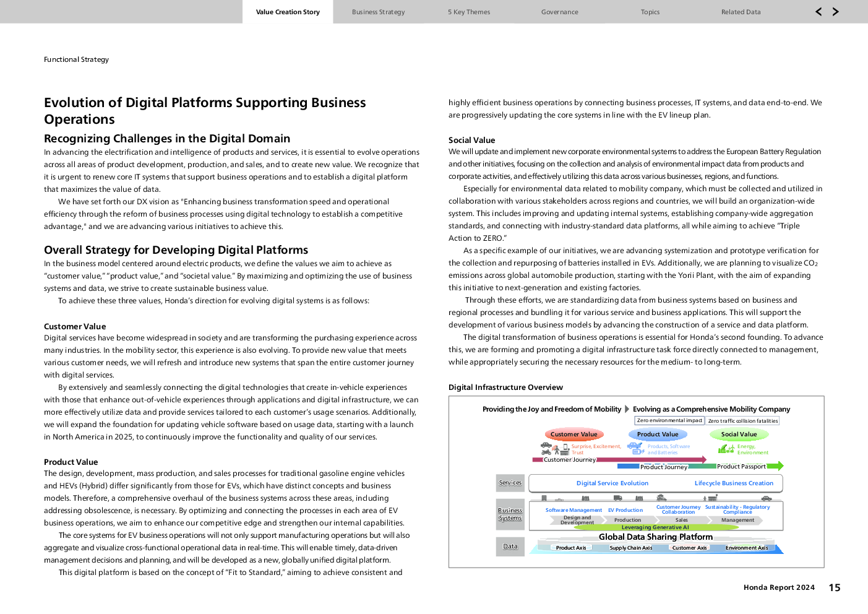Switch to the Related Data tab
Image resolution: width=868 pixels, height=614 pixels.
[x=741, y=12]
